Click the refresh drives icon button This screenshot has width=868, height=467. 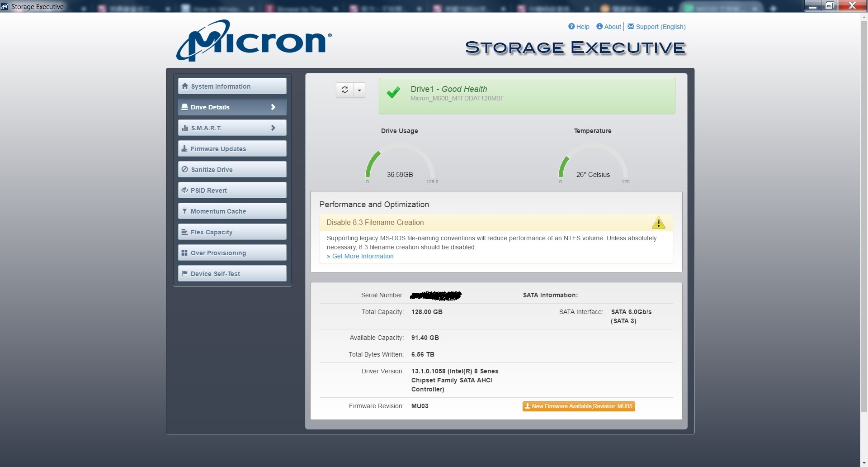pos(345,90)
